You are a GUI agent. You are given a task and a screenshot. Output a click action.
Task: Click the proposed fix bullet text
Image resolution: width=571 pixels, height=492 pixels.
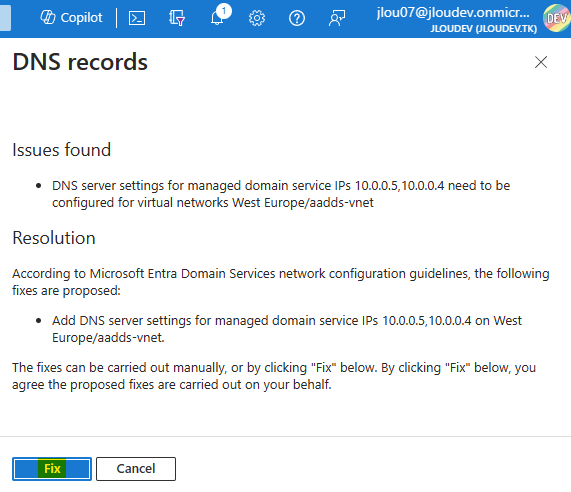[x=287, y=329]
